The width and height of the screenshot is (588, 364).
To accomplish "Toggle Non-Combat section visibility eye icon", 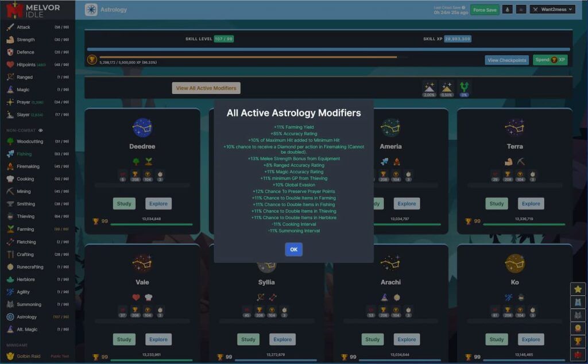I will click(x=41, y=130).
